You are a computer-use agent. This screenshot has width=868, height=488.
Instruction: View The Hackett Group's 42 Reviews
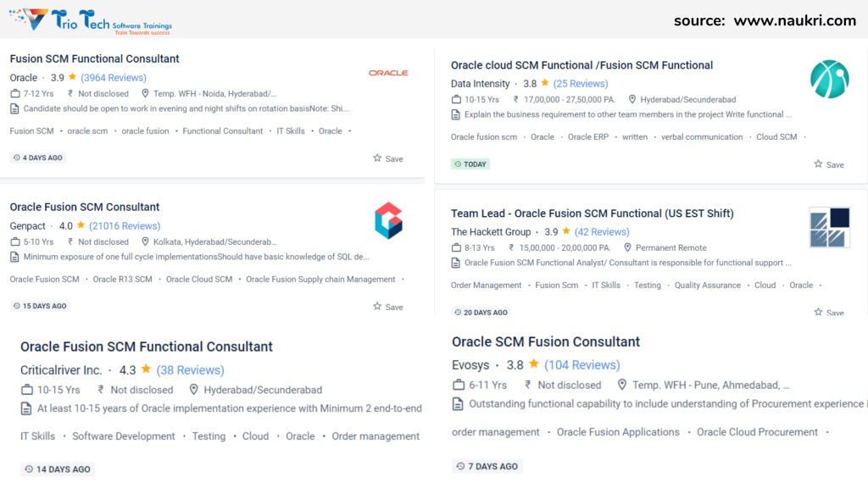click(x=602, y=232)
